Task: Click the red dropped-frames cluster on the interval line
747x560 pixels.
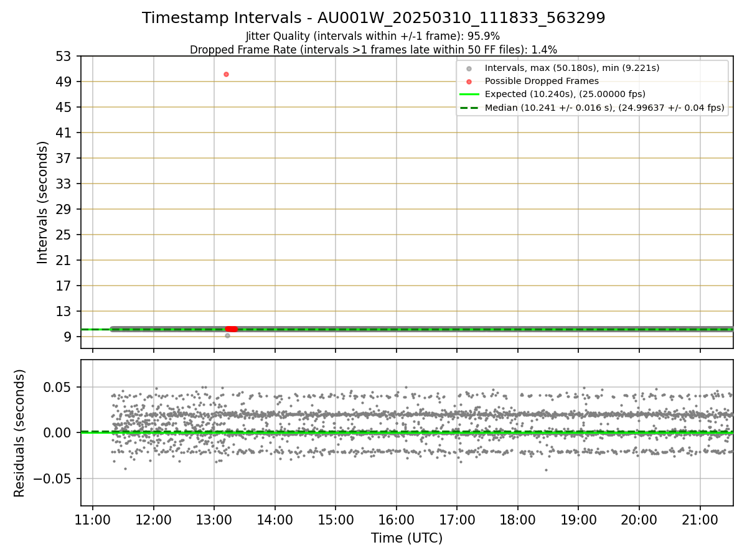Action: tap(231, 329)
